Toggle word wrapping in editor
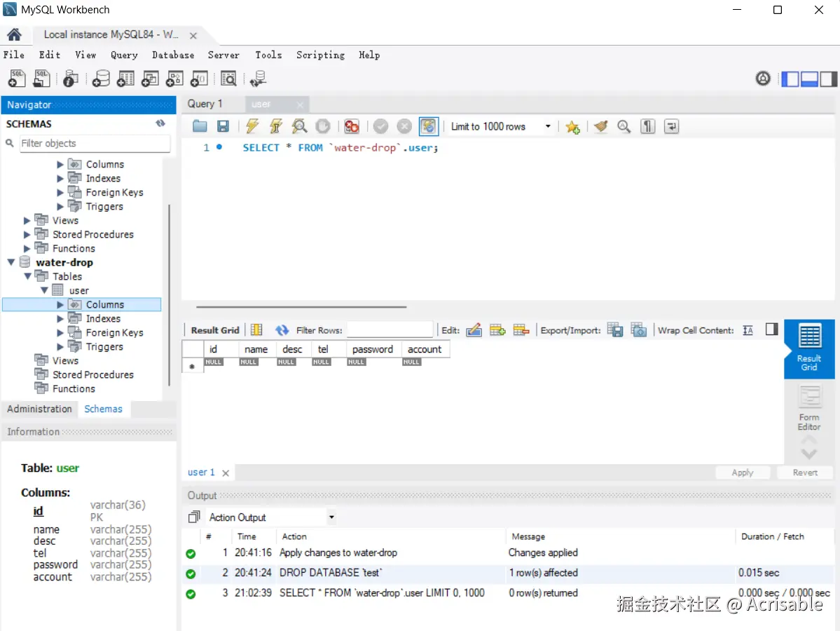 click(671, 126)
